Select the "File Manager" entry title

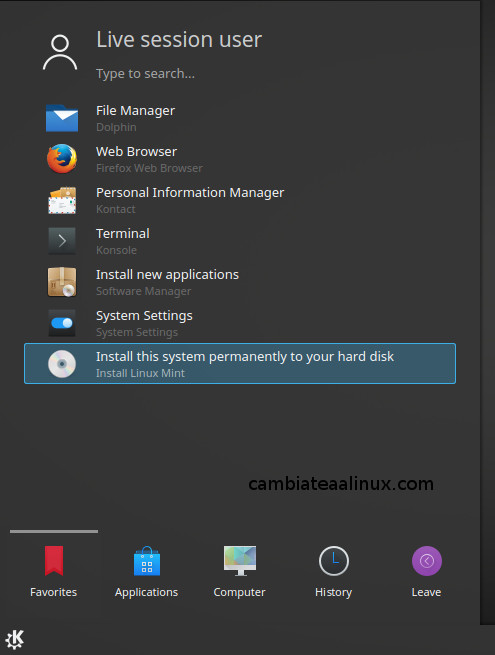135,111
